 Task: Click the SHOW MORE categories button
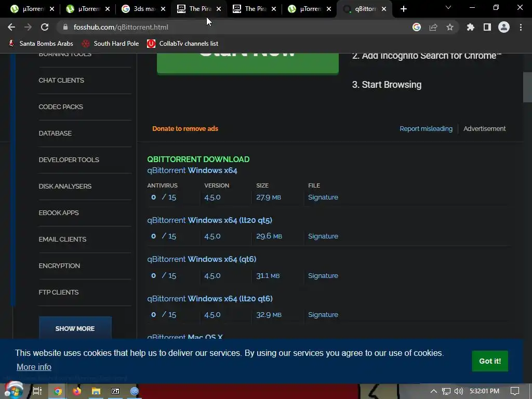(75, 328)
